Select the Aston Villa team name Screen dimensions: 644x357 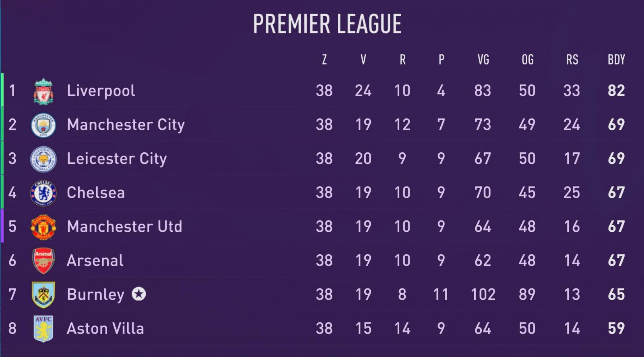[105, 329]
